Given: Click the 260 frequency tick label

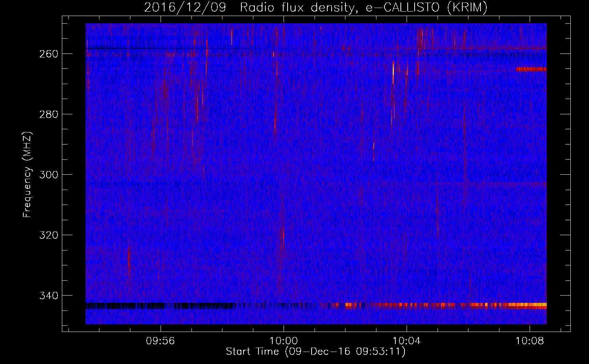Looking at the screenshot, I should pos(49,54).
